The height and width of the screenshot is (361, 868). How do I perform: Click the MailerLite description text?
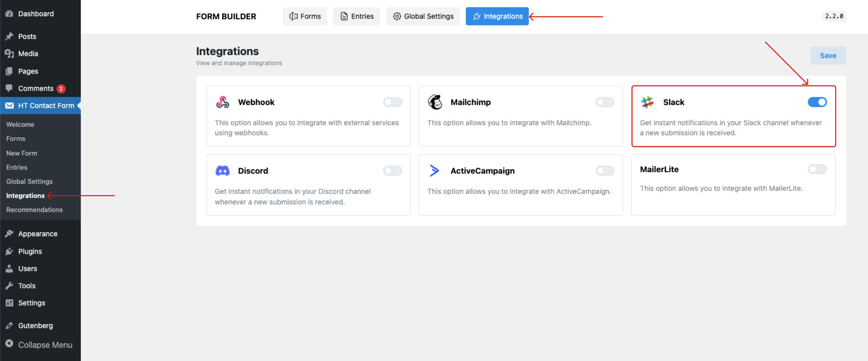coord(721,188)
